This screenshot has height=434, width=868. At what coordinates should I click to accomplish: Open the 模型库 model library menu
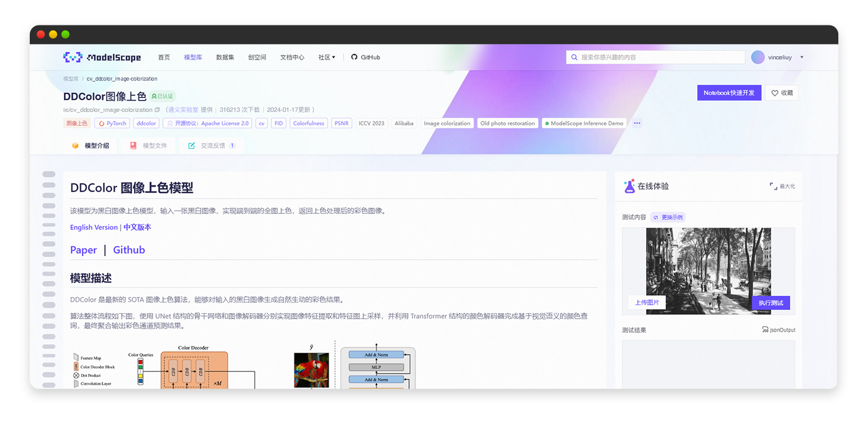click(x=193, y=57)
